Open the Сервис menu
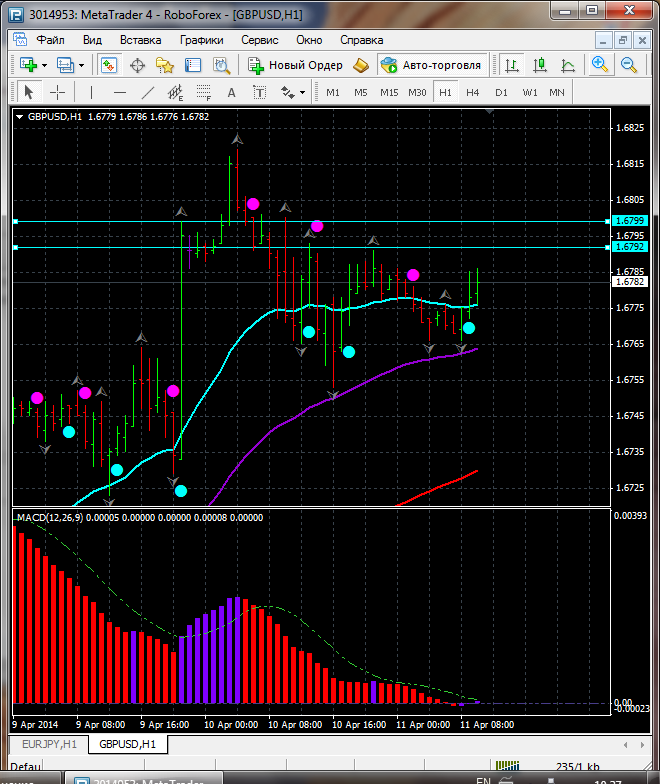Viewport: 660px width, 784px height. coord(260,40)
